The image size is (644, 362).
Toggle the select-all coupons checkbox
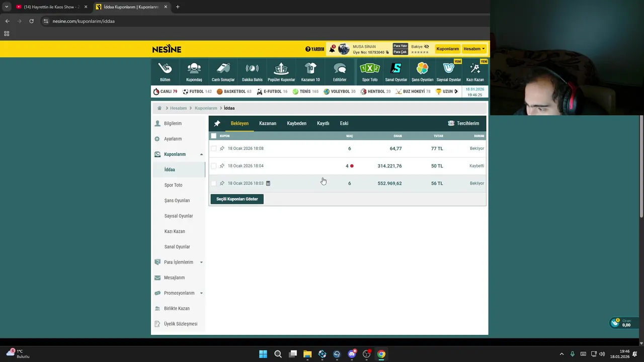click(214, 136)
